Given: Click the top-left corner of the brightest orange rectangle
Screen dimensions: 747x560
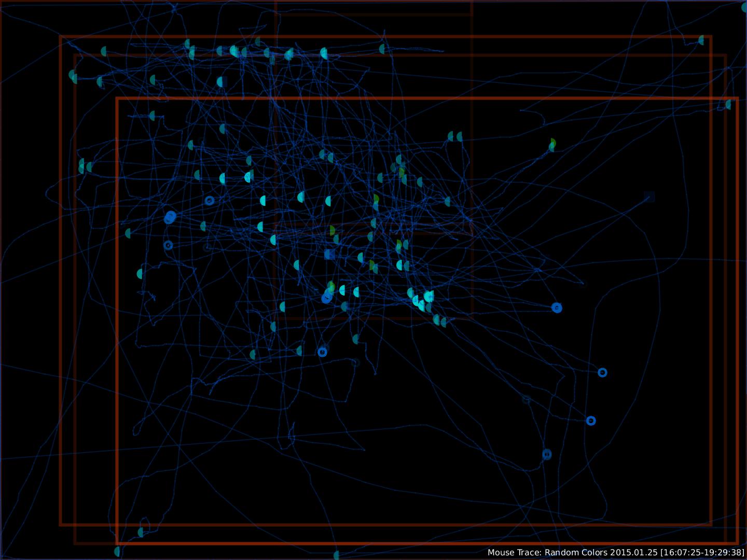Looking at the screenshot, I should pyautogui.click(x=117, y=99).
